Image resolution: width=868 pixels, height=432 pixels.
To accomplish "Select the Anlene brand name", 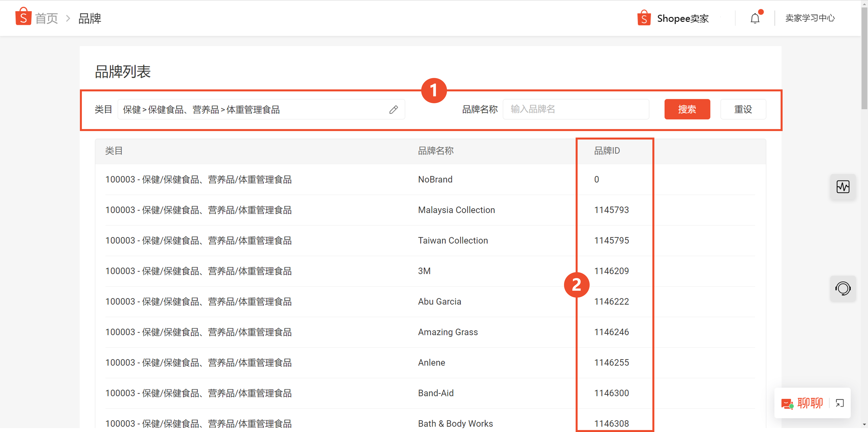I will (x=431, y=363).
